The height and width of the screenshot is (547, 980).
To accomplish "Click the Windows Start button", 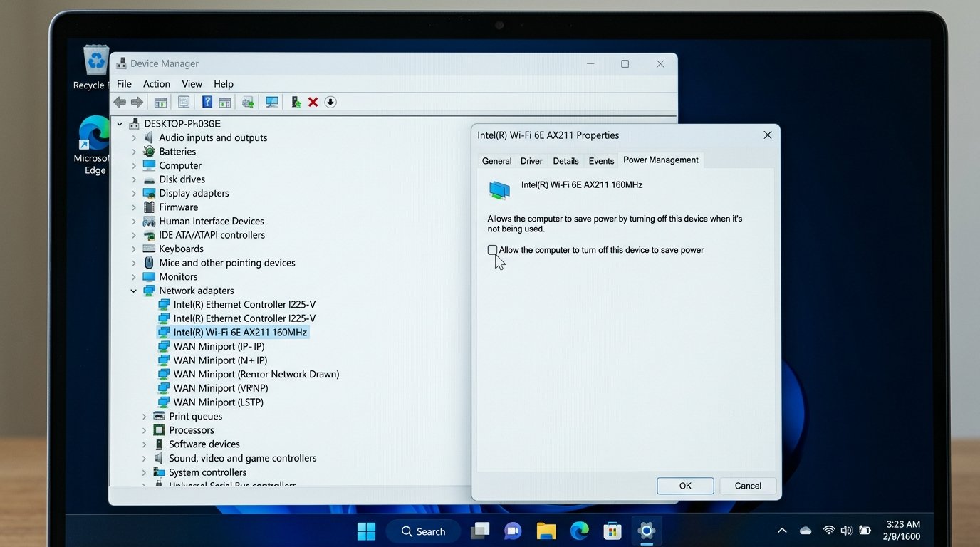I will pyautogui.click(x=366, y=531).
